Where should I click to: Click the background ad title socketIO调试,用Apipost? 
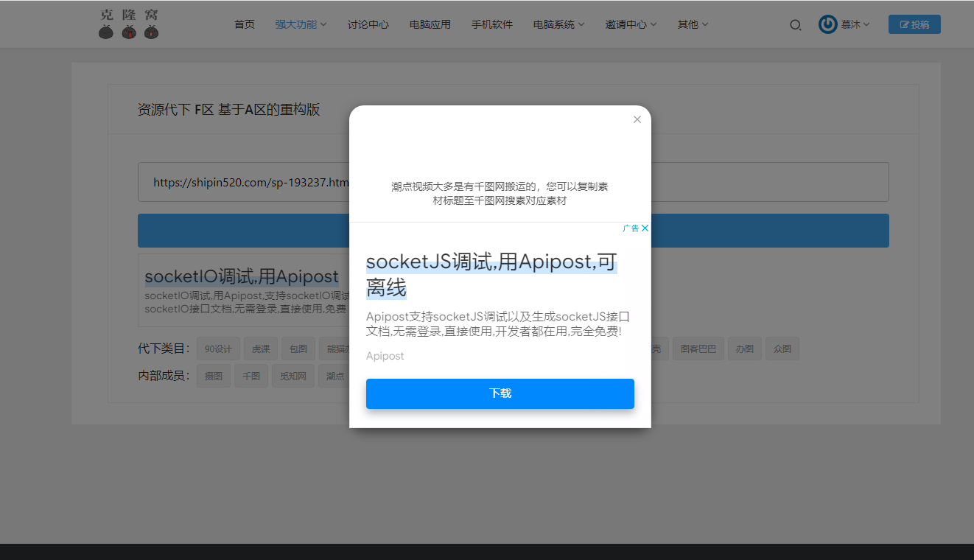[242, 276]
